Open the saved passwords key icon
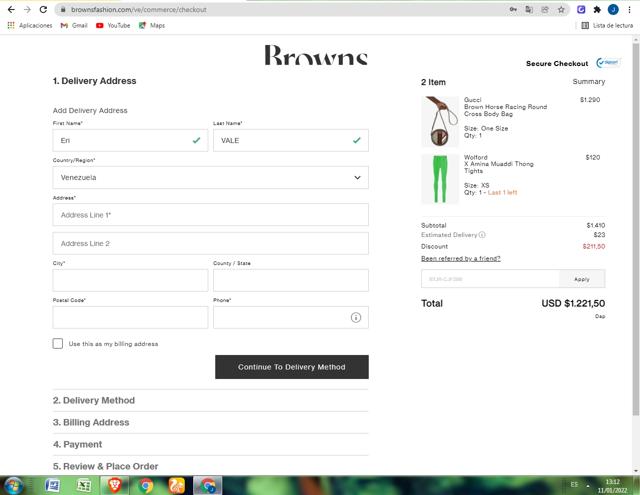Viewport: 640px width, 495px height. pos(513,9)
